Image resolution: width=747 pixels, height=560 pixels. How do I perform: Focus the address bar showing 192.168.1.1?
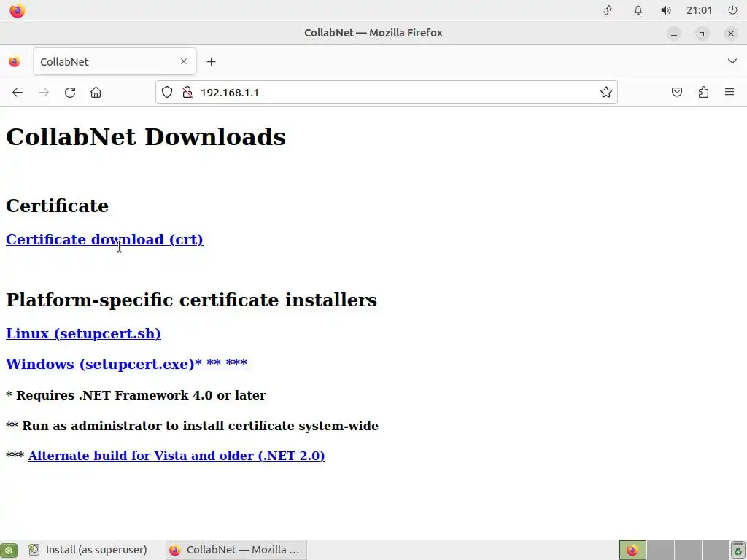pyautogui.click(x=386, y=92)
